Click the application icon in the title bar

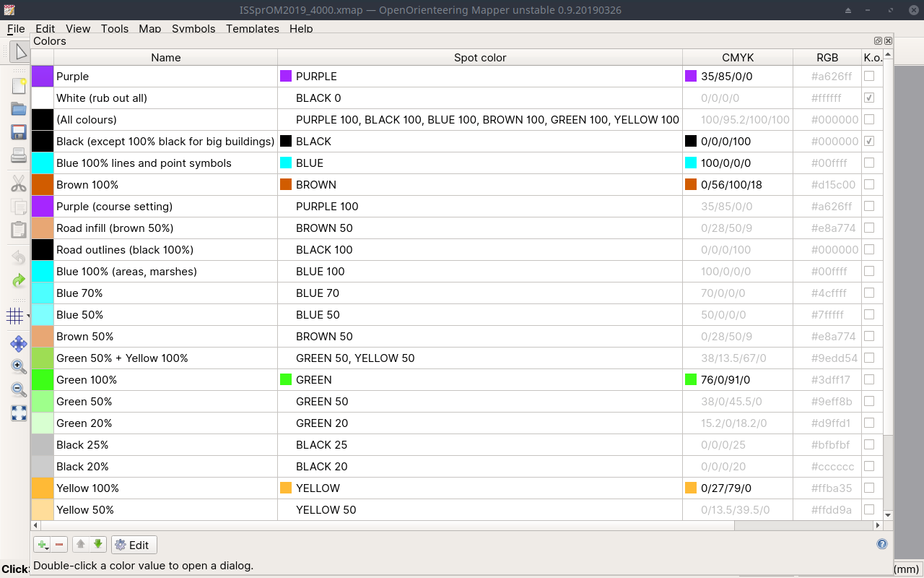pos(9,10)
